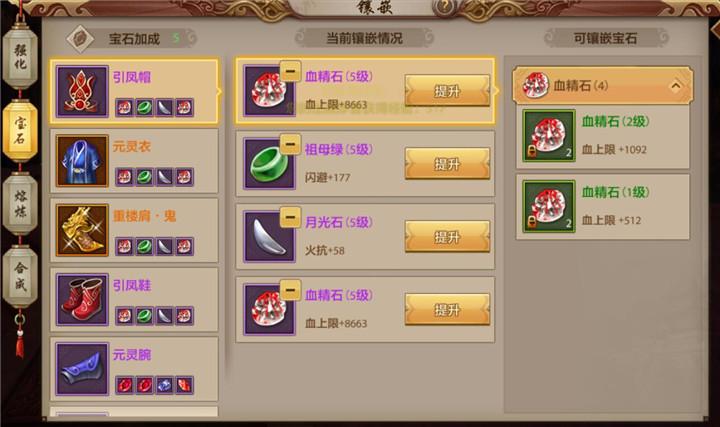This screenshot has height=427, width=720.
Task: Select the 元灵衣 blue robe icon
Action: click(x=82, y=161)
